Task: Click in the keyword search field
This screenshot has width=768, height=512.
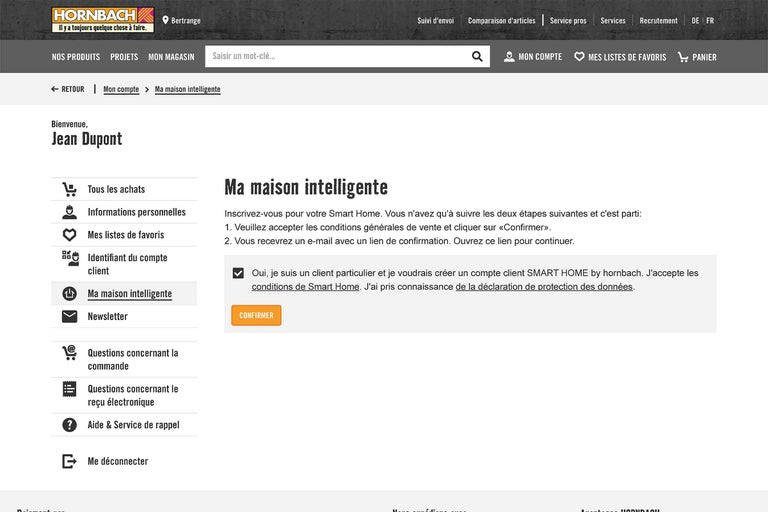Action: point(336,57)
